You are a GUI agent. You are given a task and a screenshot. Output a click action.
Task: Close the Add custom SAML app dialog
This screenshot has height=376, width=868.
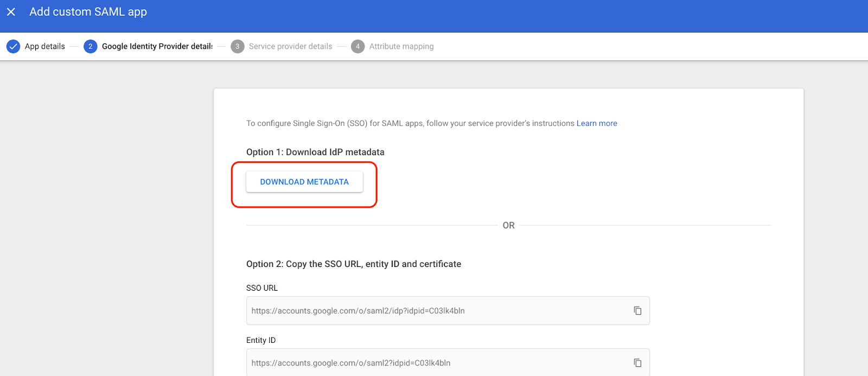point(11,12)
